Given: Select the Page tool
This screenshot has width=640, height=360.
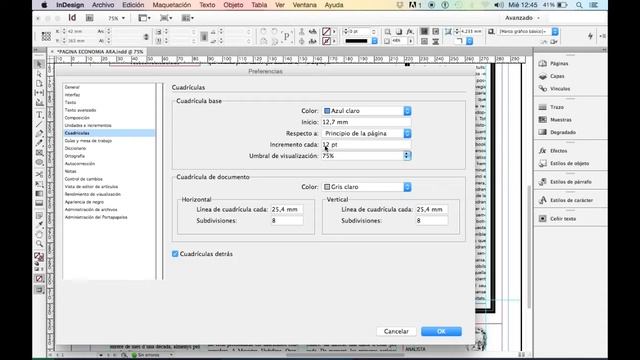Looking at the screenshot, I should coord(39,84).
